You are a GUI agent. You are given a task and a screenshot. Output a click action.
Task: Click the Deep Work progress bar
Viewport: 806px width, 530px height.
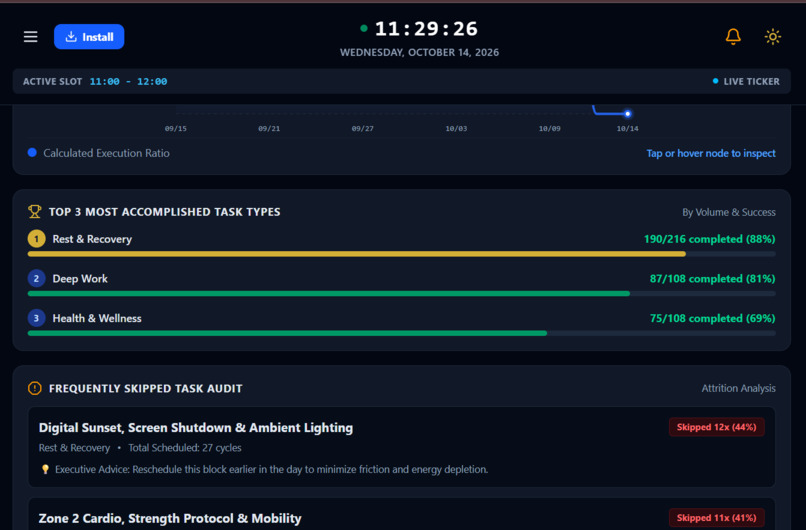coord(401,294)
